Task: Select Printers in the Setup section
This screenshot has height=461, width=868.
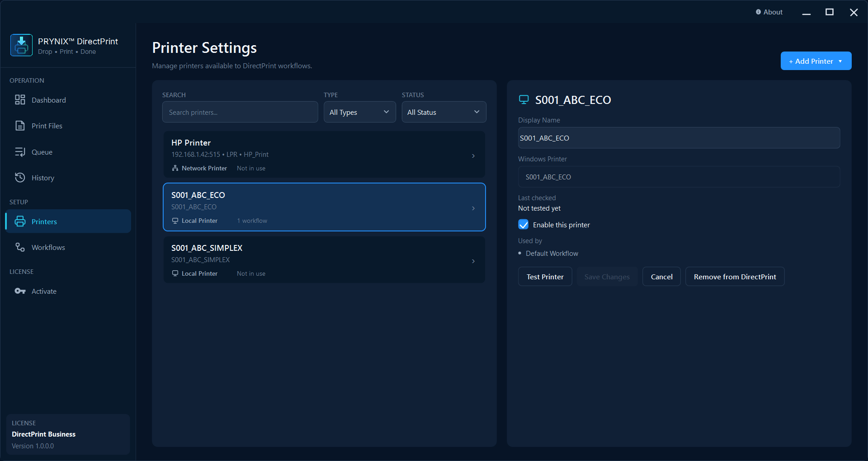Action: 68,221
